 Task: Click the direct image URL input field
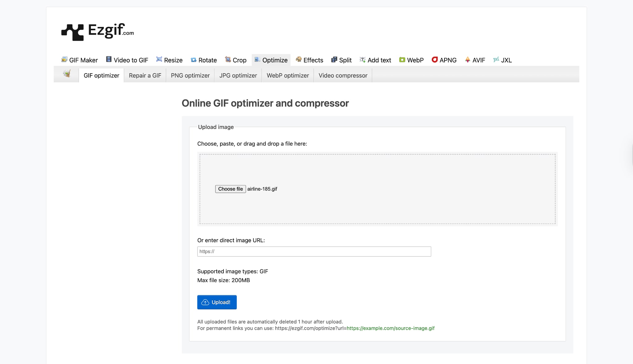(x=314, y=251)
